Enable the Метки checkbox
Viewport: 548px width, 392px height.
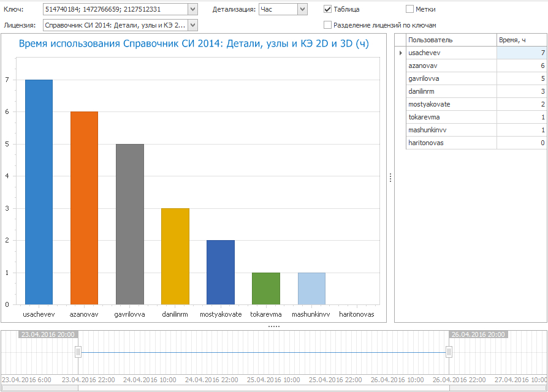click(x=410, y=9)
